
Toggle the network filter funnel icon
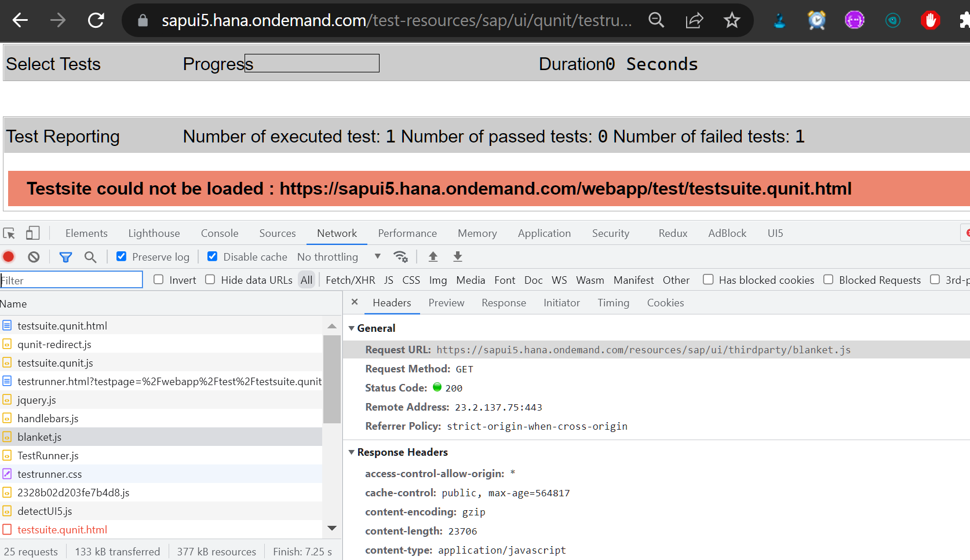(65, 257)
